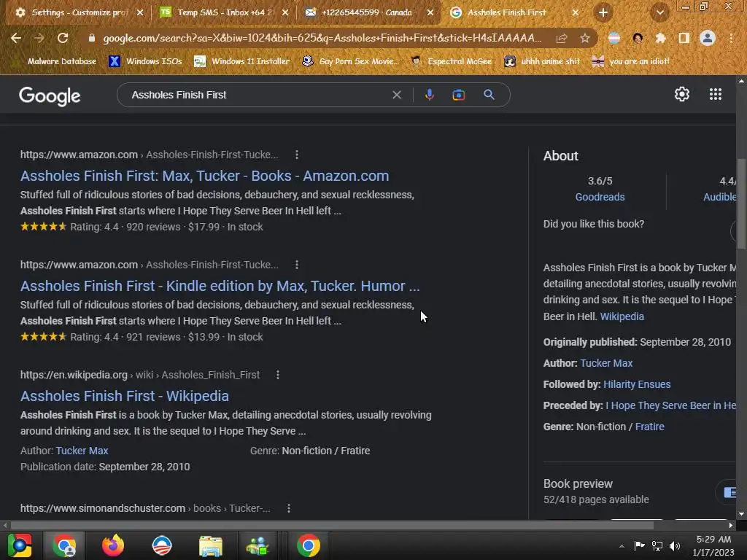Open Windows ISOs bookmark

point(146,61)
